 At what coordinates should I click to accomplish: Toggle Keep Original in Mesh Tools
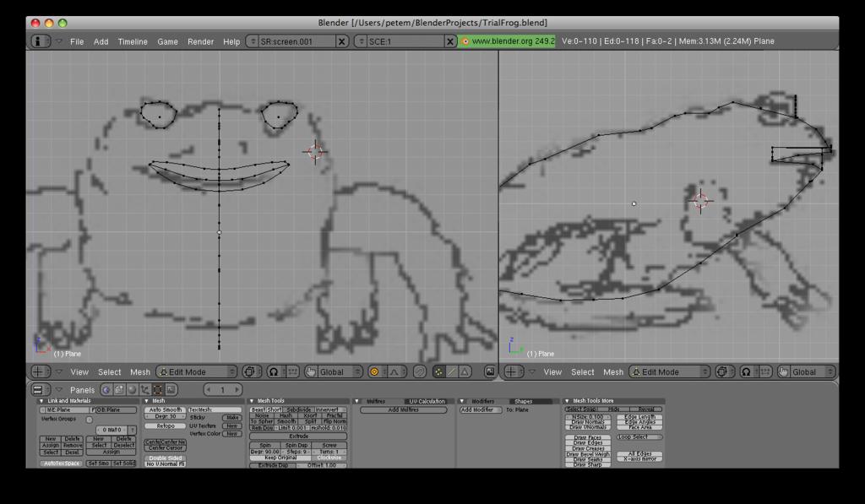[281, 458]
